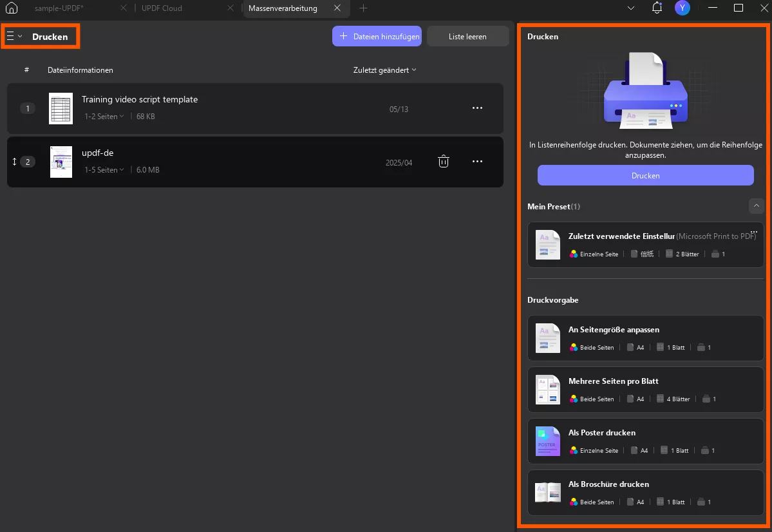Click Dateien hinzufügen button
The image size is (772, 532).
(377, 37)
